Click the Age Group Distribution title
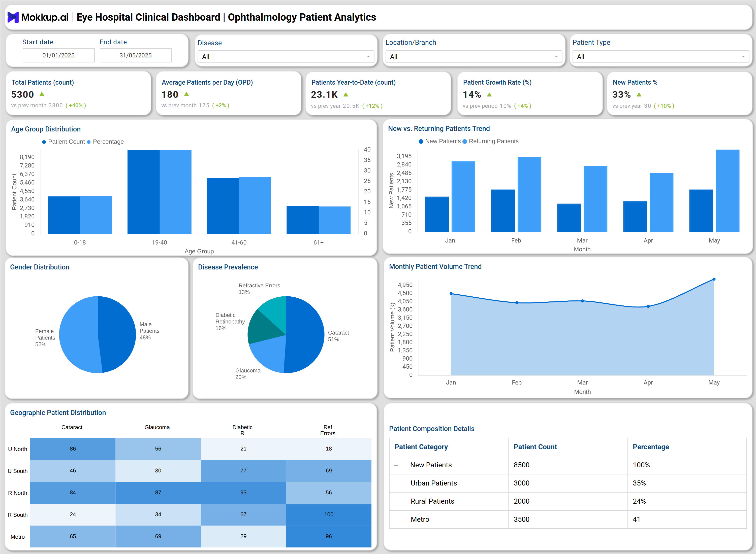Screen dimensions: 756x554 point(46,129)
